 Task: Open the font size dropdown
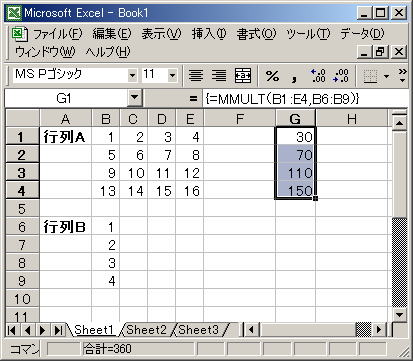tap(172, 75)
